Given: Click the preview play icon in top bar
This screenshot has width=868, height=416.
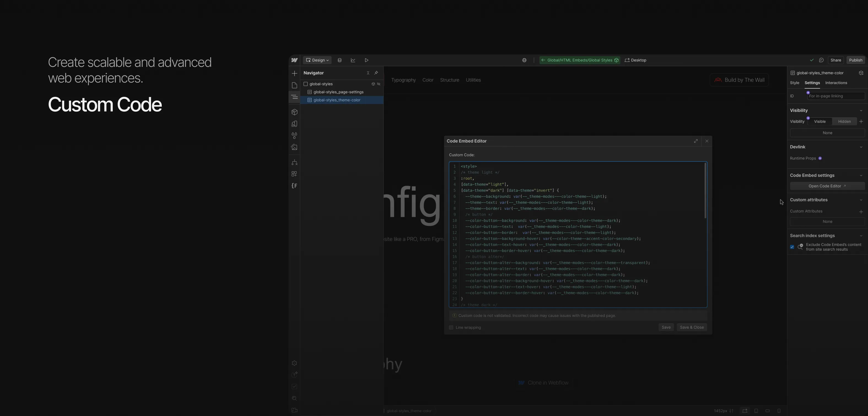Looking at the screenshot, I should [366, 60].
